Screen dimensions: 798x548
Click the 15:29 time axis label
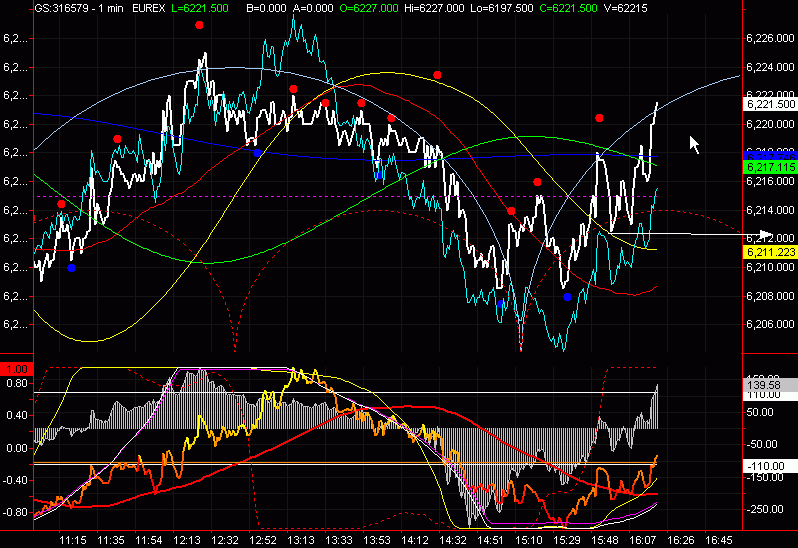click(567, 540)
